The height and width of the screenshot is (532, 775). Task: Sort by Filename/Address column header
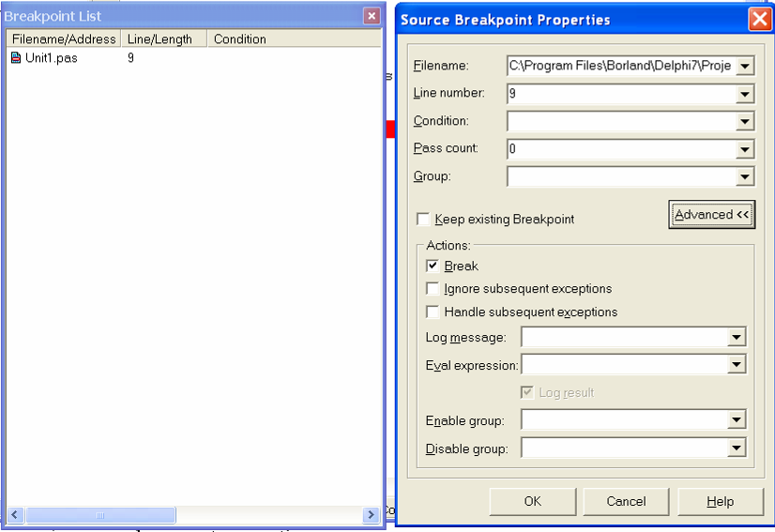pos(64,39)
